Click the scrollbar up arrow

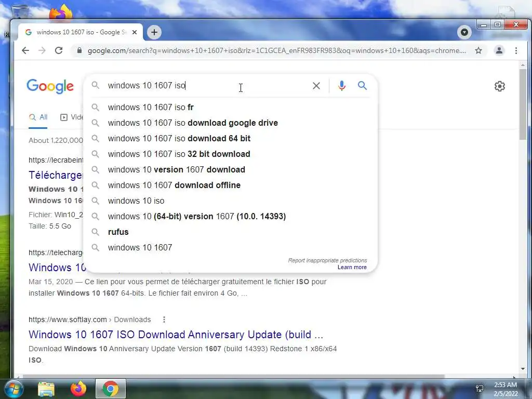click(x=523, y=65)
